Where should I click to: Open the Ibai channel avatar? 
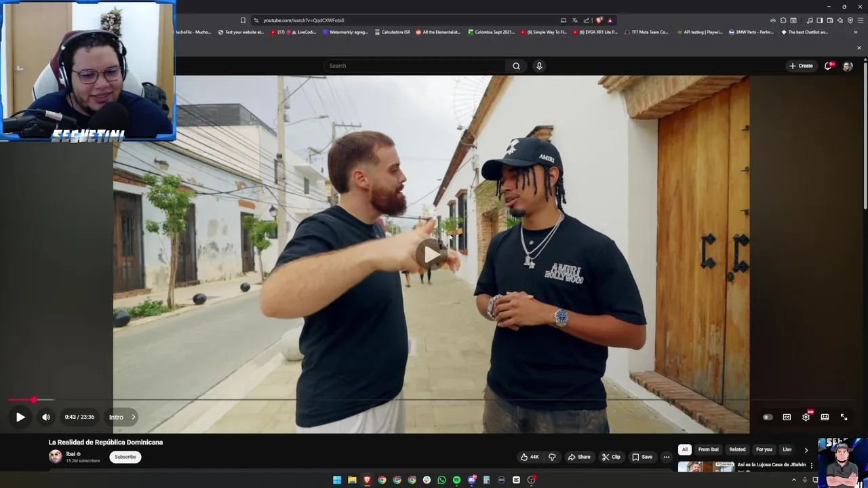click(55, 457)
